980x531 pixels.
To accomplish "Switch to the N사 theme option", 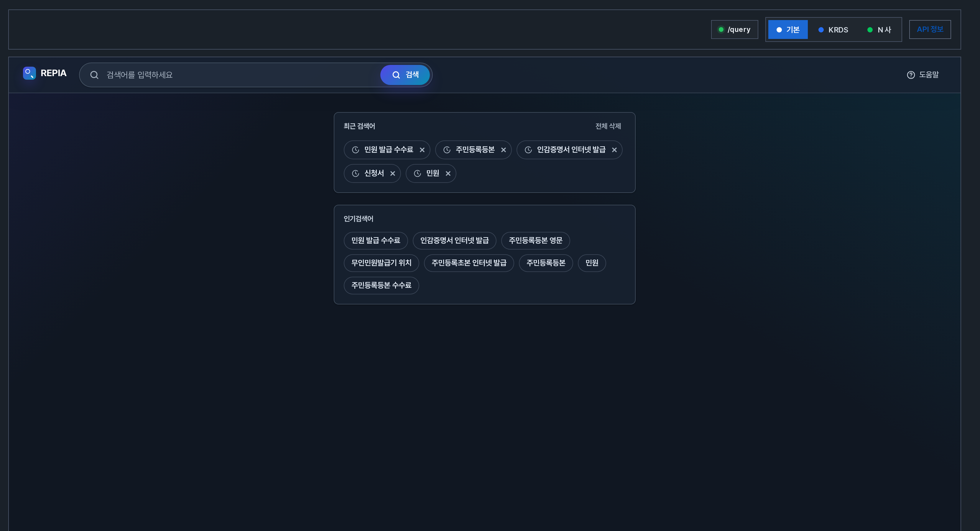I will tap(879, 30).
